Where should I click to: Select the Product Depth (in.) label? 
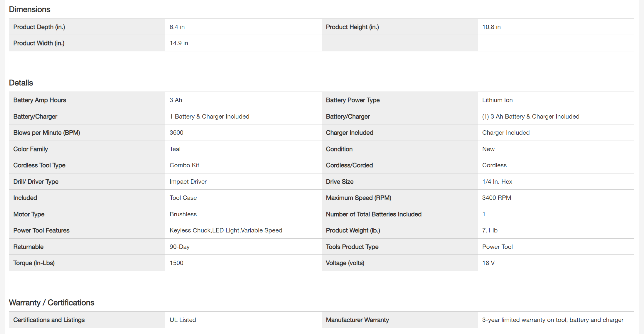coord(39,27)
